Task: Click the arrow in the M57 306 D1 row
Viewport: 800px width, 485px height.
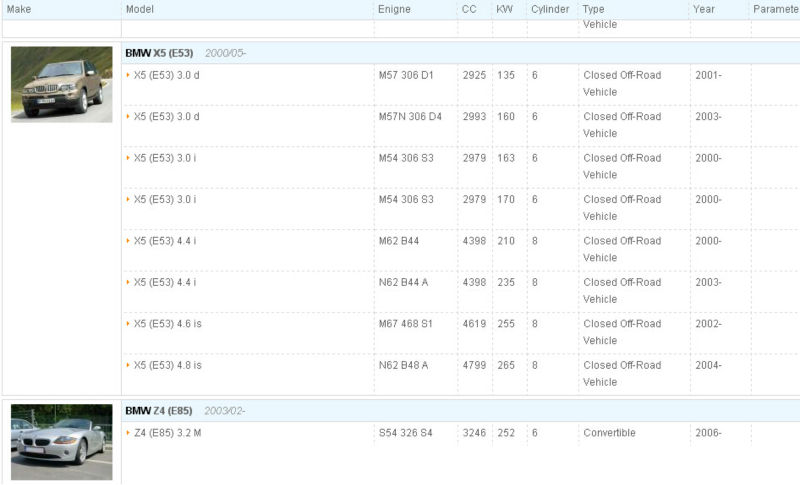Action: point(128,75)
